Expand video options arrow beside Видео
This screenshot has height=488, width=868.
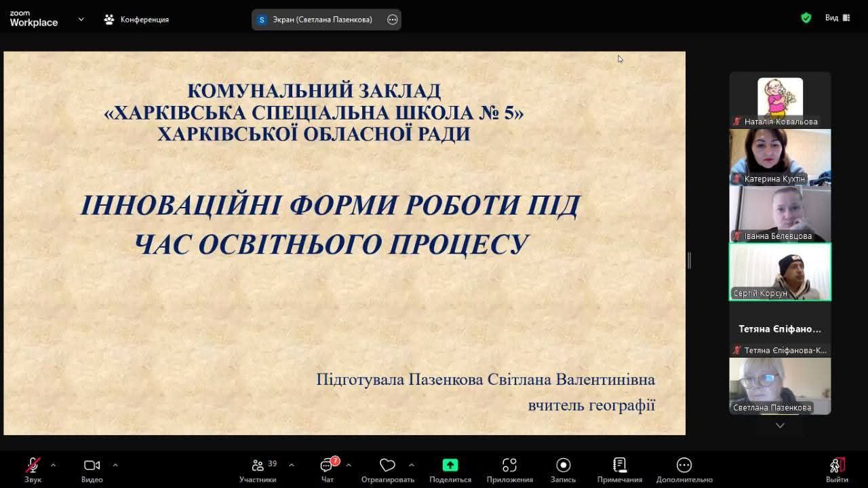click(115, 466)
